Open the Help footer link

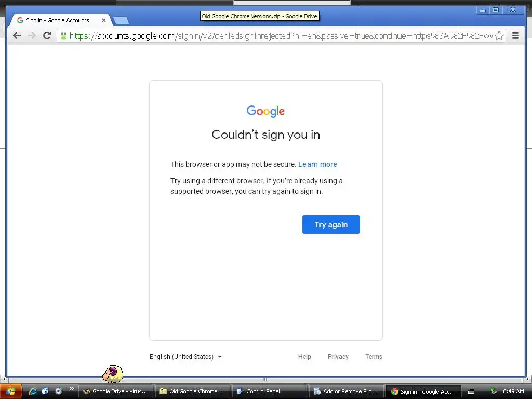tap(304, 356)
